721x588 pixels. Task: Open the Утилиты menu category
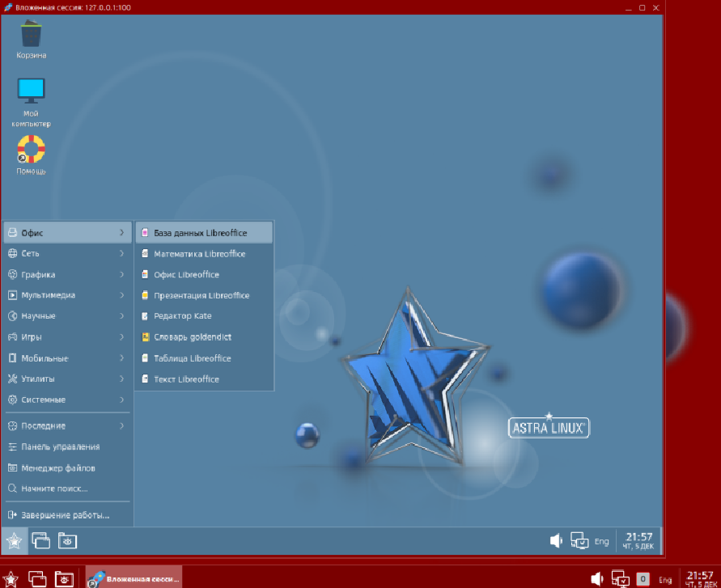[x=68, y=379]
